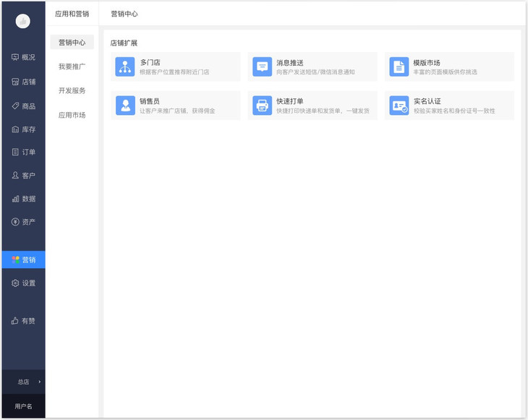Click 设置 label in sidebar

point(29,283)
